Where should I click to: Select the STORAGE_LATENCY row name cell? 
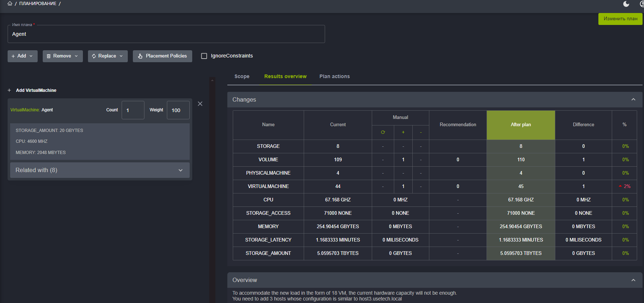(268, 240)
